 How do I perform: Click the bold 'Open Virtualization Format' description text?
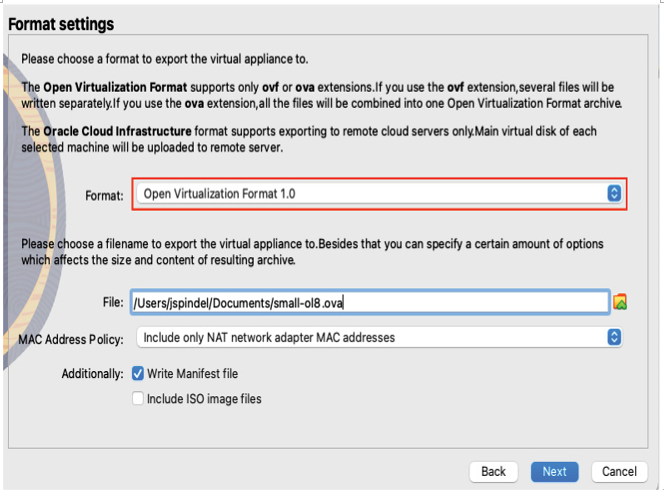click(x=115, y=87)
